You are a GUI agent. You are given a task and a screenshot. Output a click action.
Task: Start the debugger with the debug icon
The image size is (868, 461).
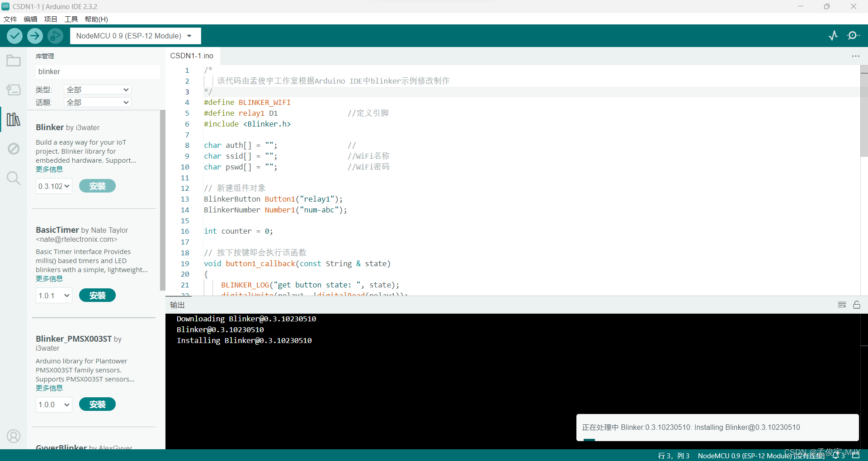(x=55, y=36)
